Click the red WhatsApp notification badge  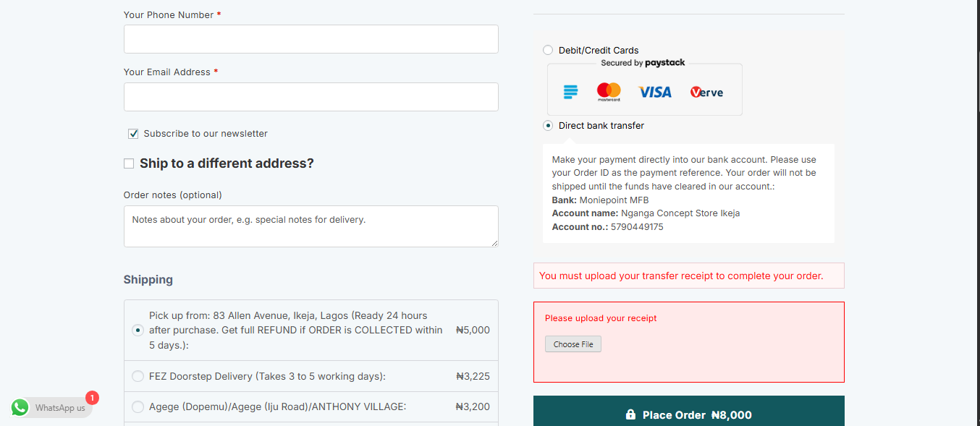[x=92, y=398]
